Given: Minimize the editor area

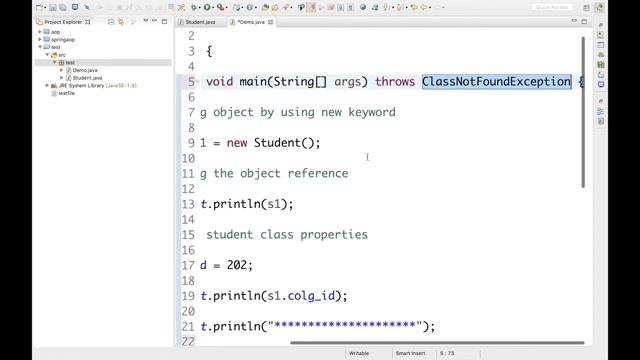Looking at the screenshot, I should [x=574, y=21].
